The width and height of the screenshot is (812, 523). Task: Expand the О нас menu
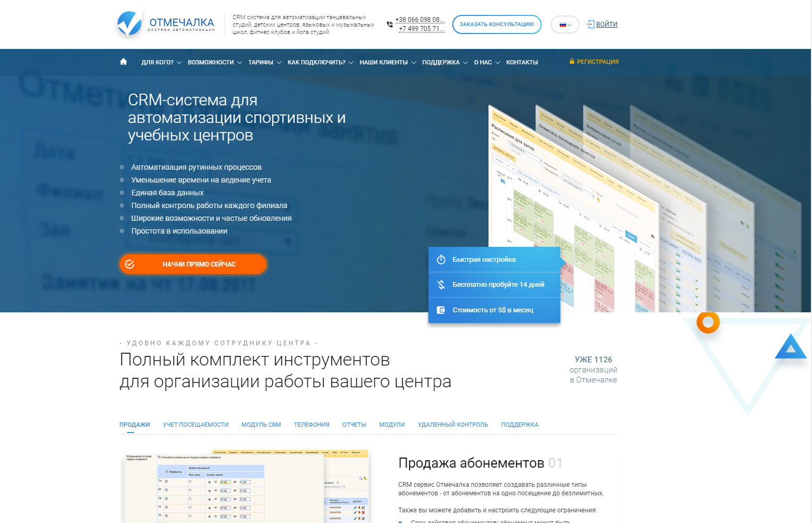click(487, 62)
